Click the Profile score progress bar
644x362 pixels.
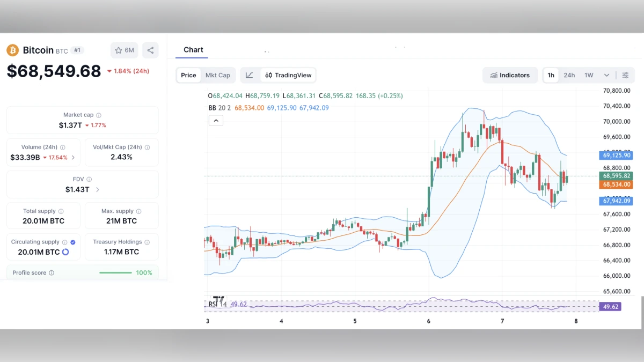[115, 272]
